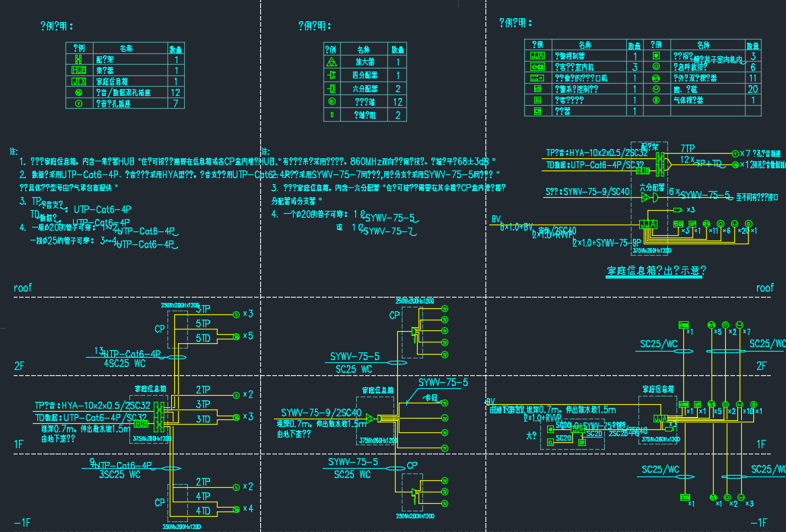Viewport: 786px width, 532px height.
Task: Select the 2x1.0+SYWV-75-9P cable label
Action: (x=606, y=243)
